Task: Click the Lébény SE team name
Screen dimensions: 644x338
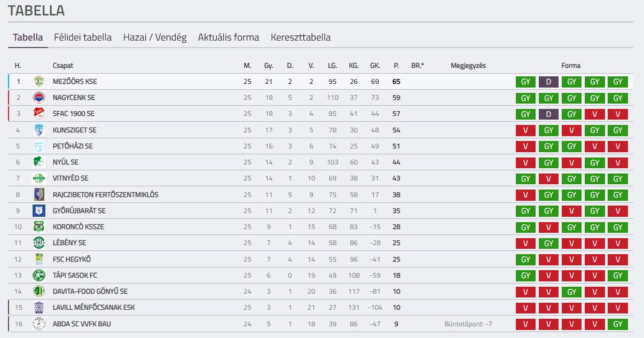Action: pos(69,243)
